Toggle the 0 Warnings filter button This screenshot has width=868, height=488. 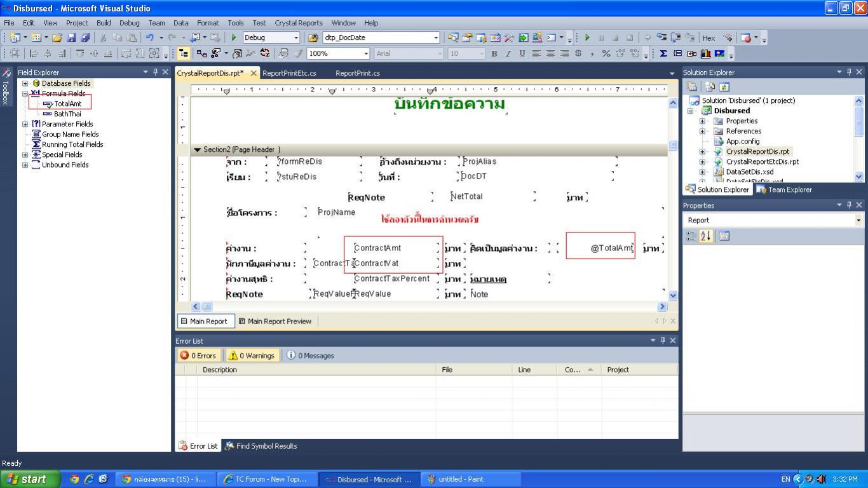click(252, 355)
